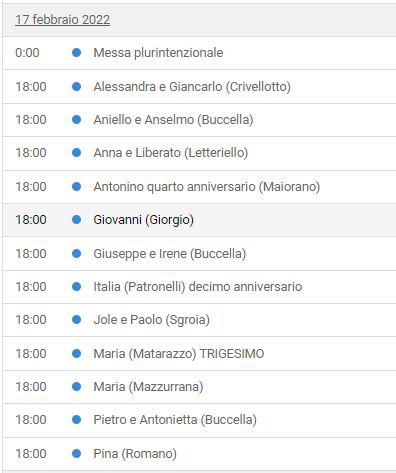Select the blue dot next to Alessandra e Giancarlo

(x=76, y=87)
